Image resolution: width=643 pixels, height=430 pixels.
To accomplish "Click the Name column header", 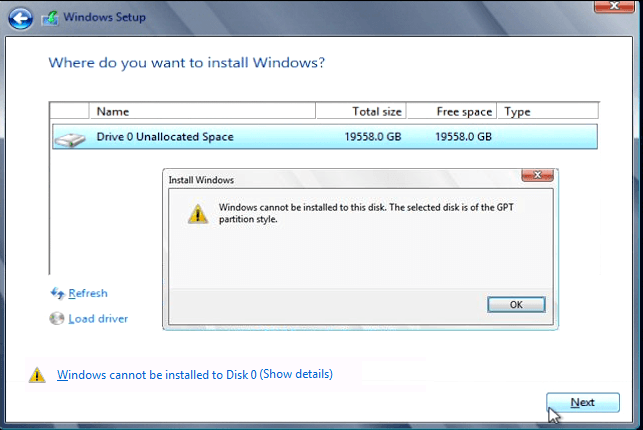I will tap(202, 111).
